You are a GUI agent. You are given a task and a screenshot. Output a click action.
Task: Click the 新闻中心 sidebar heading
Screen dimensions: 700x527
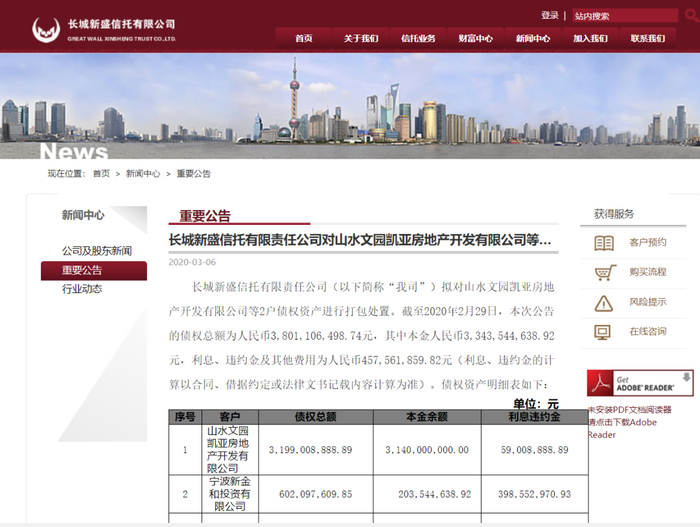[83, 215]
